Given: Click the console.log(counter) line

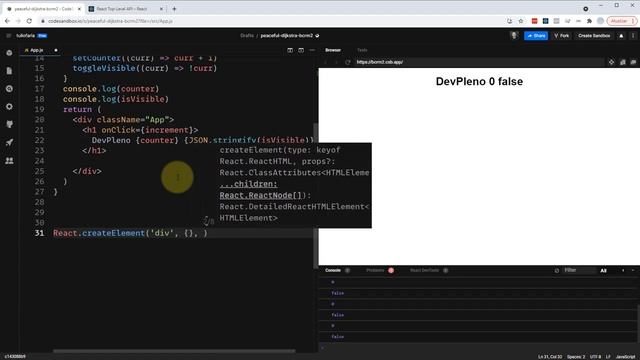Looking at the screenshot, I should (x=111, y=89).
